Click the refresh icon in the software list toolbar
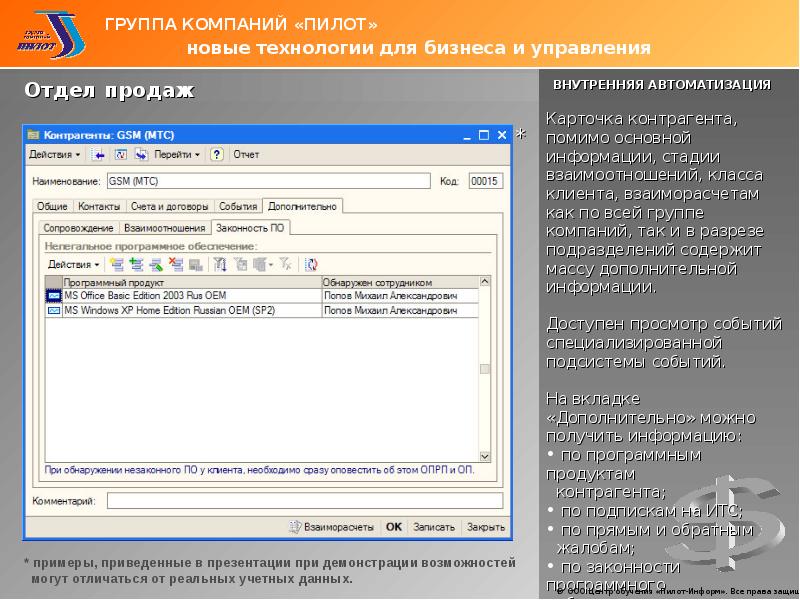800x600 pixels. click(311, 264)
